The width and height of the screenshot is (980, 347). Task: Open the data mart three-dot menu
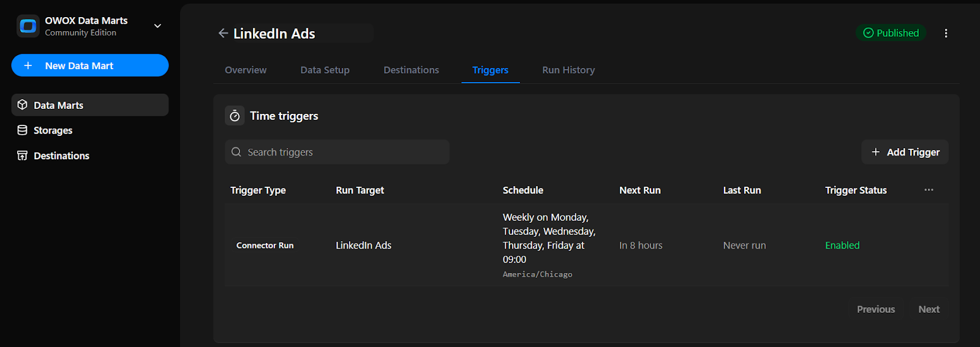click(946, 33)
